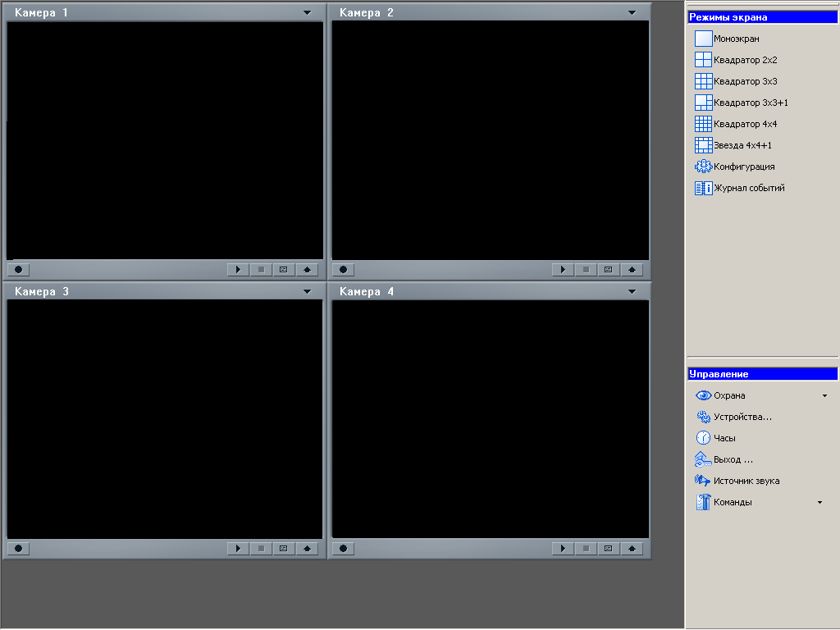Click the Режимы экрана panel header
Image resolution: width=840 pixels, height=630 pixels.
[762, 16]
